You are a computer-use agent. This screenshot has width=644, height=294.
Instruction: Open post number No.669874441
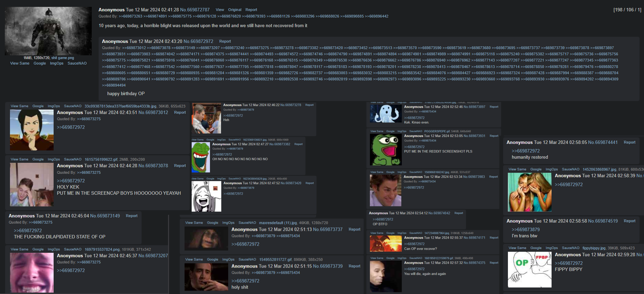[x=603, y=142]
